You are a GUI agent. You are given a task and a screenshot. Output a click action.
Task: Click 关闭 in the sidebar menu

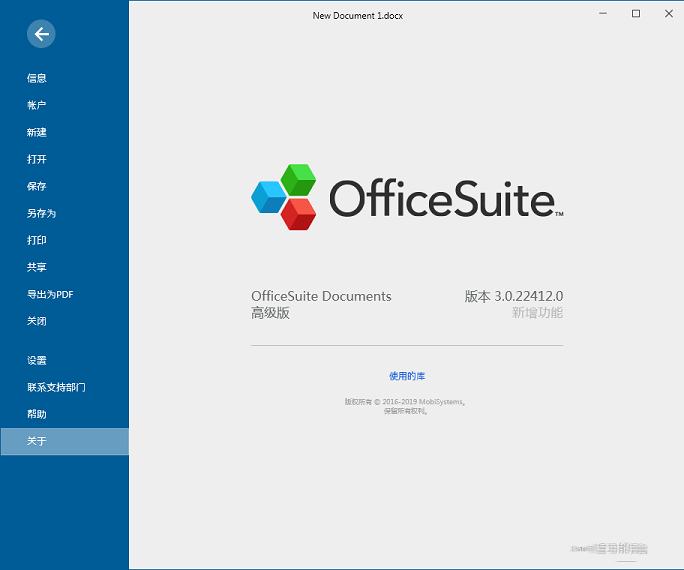click(x=37, y=321)
